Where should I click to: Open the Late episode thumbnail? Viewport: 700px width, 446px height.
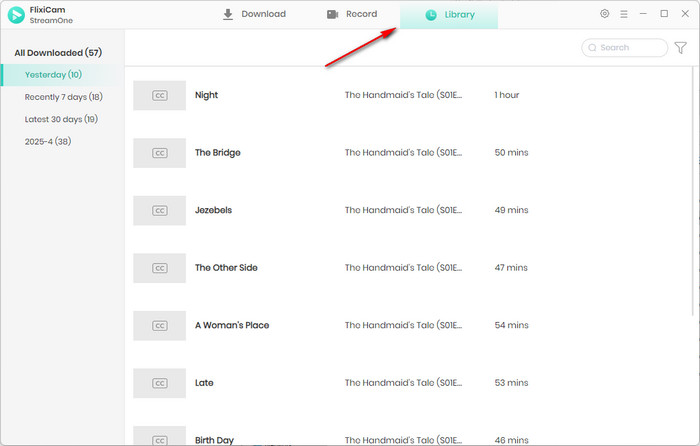click(159, 383)
